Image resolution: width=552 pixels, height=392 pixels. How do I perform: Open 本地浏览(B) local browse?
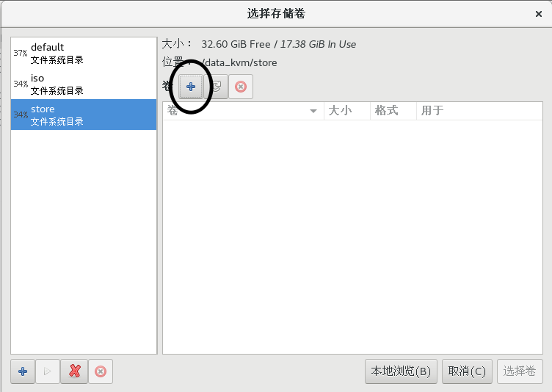coord(401,371)
